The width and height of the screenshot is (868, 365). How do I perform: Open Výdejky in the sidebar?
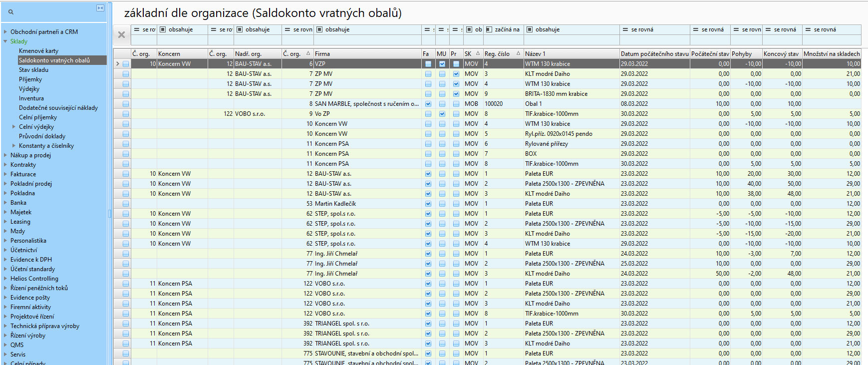point(29,88)
